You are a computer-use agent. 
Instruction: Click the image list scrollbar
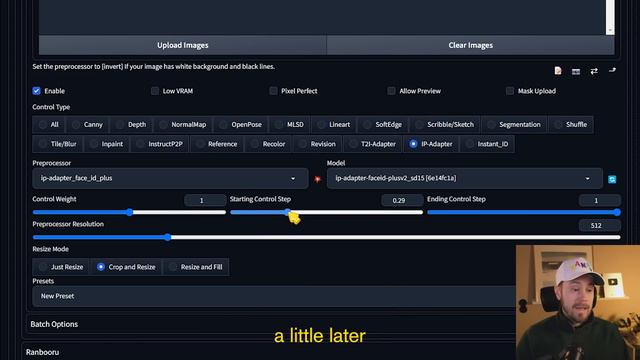click(x=610, y=17)
